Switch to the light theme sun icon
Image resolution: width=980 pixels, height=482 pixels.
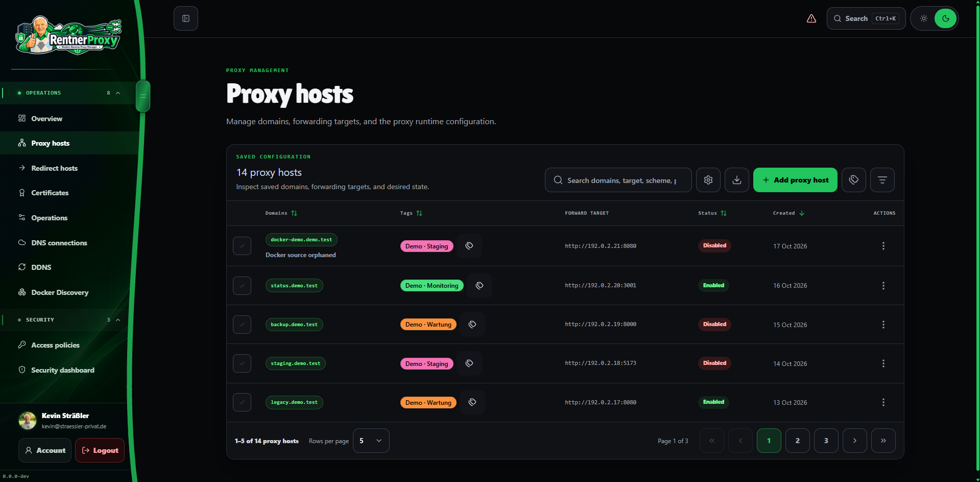pyautogui.click(x=924, y=18)
